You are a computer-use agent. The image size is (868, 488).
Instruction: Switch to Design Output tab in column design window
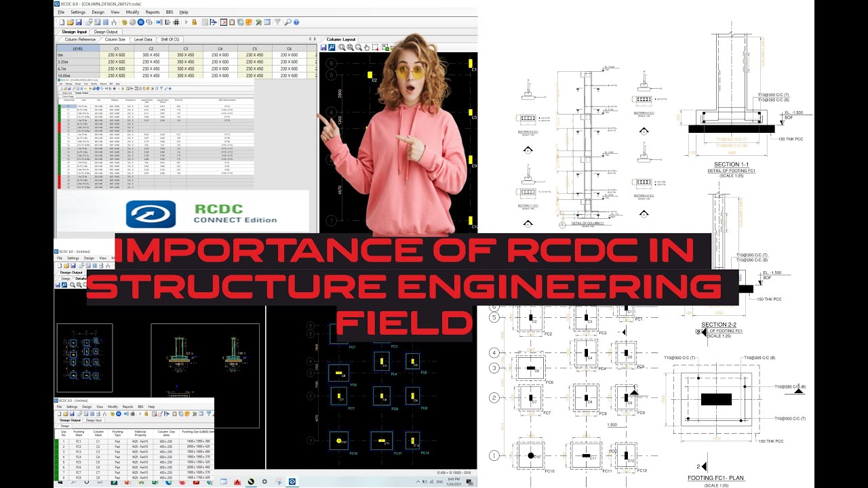tap(106, 32)
